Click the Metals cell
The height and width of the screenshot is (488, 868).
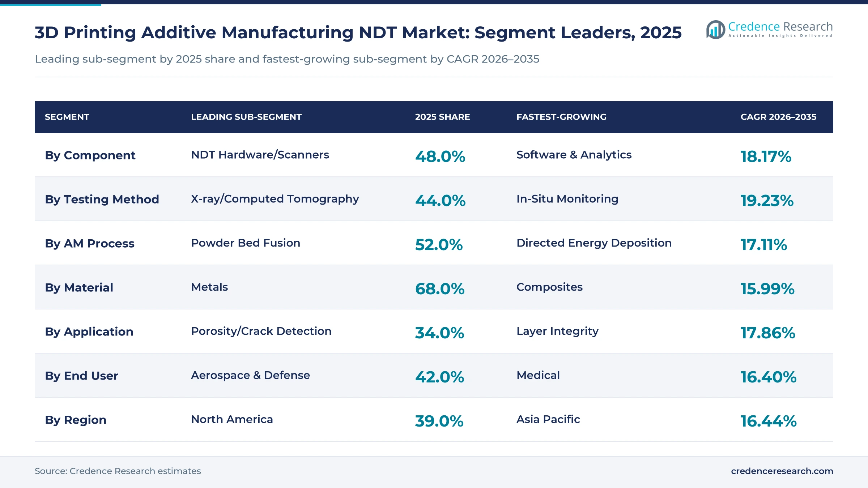pyautogui.click(x=209, y=287)
